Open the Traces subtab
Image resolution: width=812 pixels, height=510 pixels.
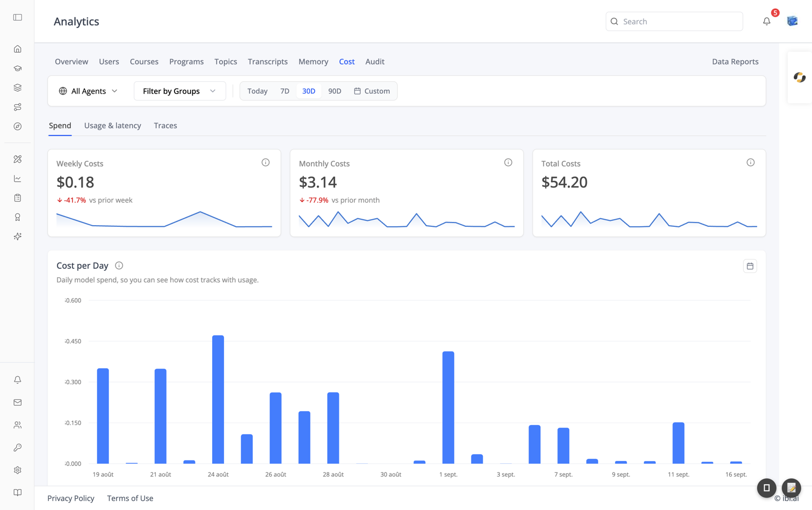[165, 126]
